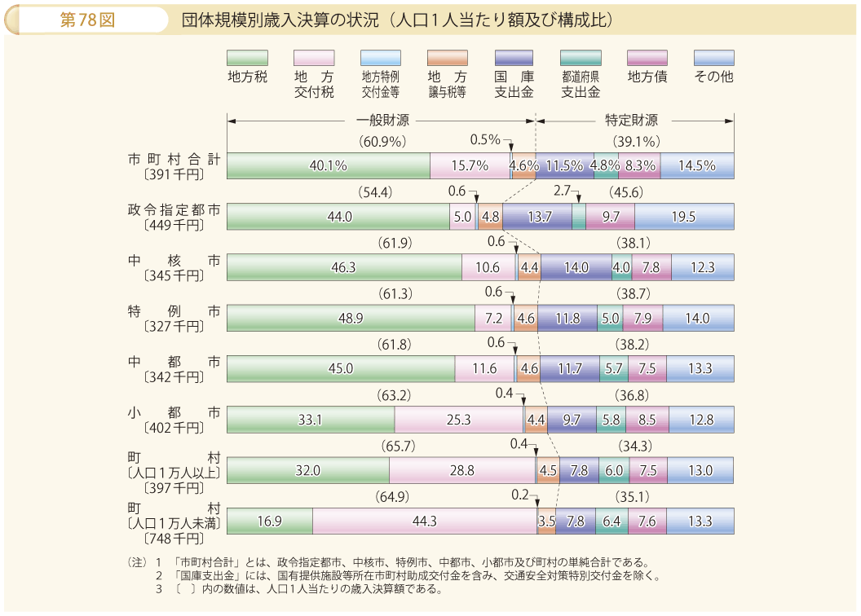Pick the light blue 地方特例交付金等 legend swatch

point(381,58)
